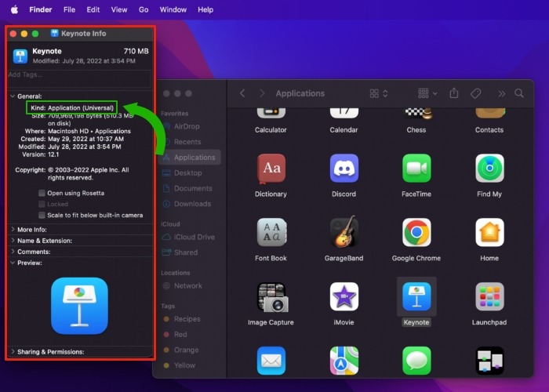Open the Finder menu
549x392 pixels.
(x=41, y=9)
